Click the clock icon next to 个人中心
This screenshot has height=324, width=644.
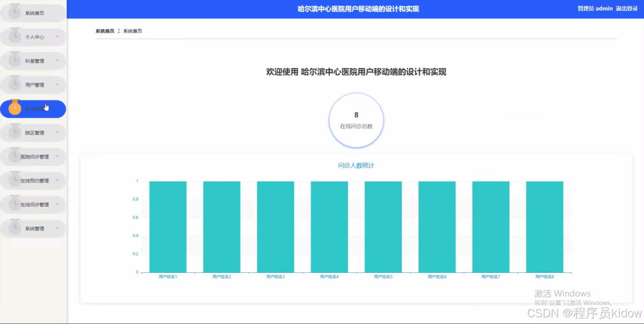(15, 36)
